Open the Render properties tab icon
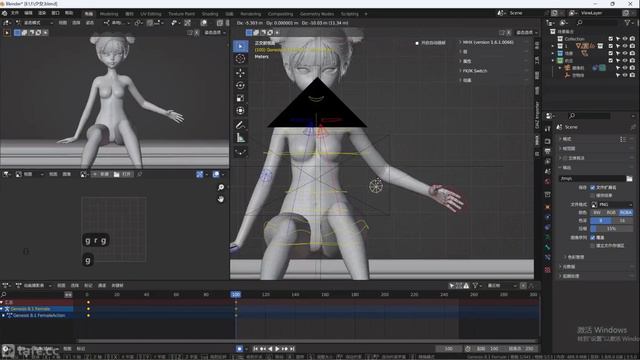Screen dimensions: 640x360 pos(548,141)
